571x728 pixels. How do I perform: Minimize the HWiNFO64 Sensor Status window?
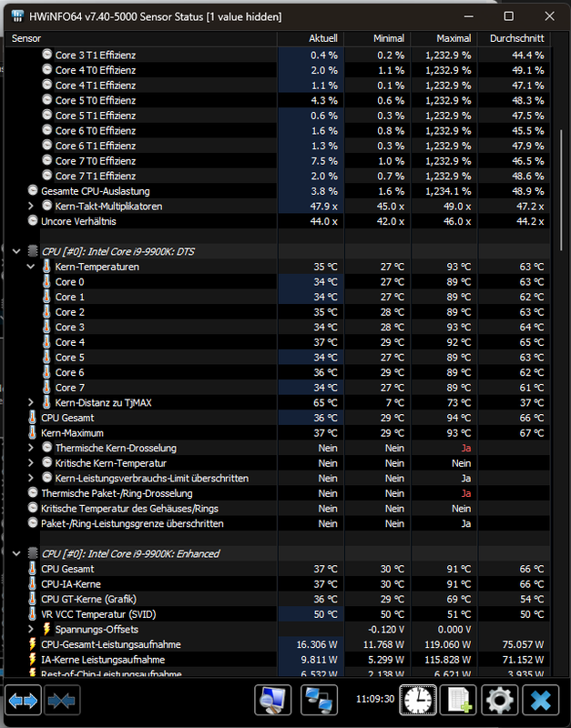point(469,16)
